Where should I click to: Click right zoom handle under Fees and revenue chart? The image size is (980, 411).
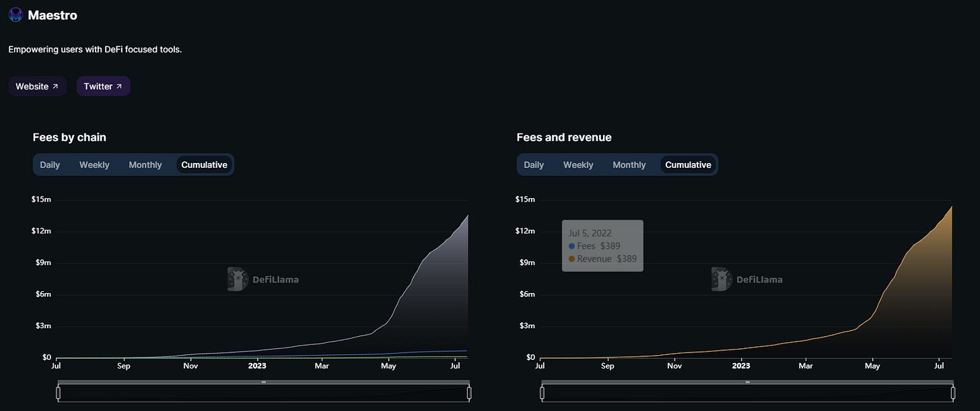(x=953, y=392)
